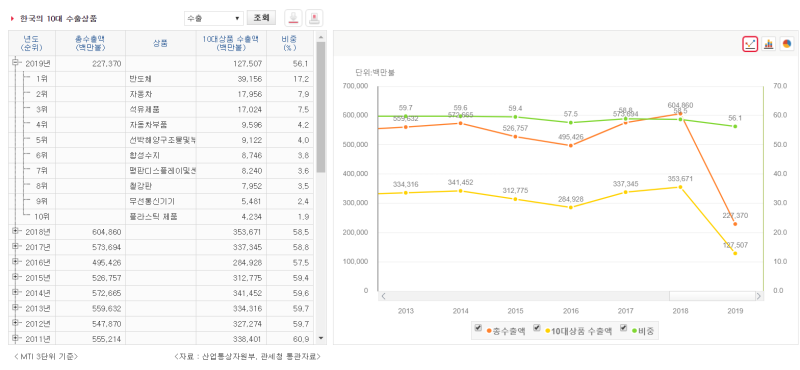
Task: Click the 2015 green data point 59.4
Action: tap(516, 117)
